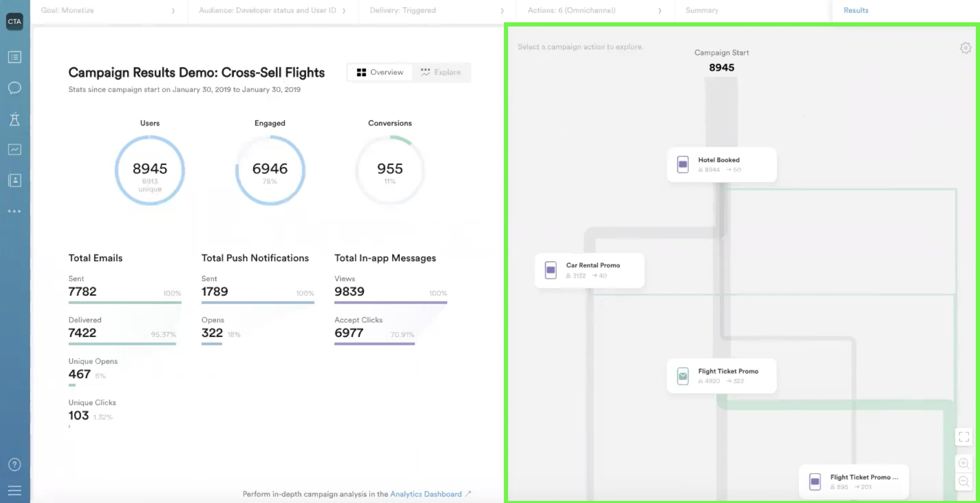Select the Car Rental Promo node

coord(589,270)
